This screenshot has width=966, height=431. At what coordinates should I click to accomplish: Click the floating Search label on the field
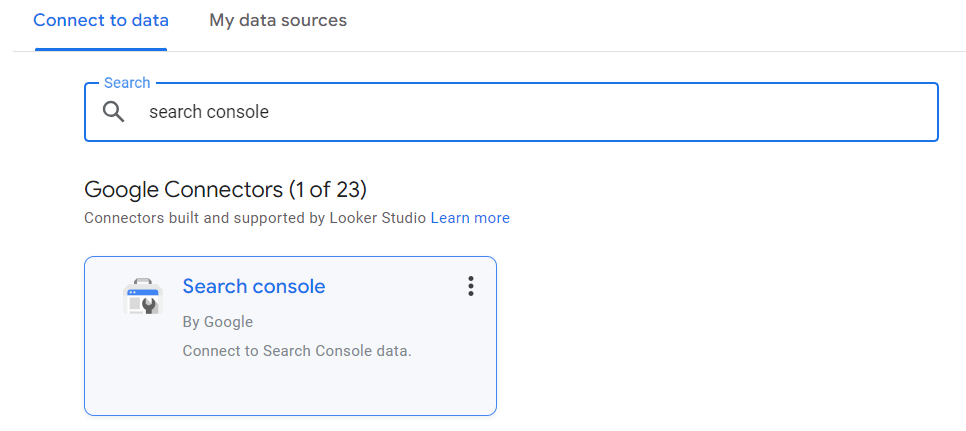127,83
